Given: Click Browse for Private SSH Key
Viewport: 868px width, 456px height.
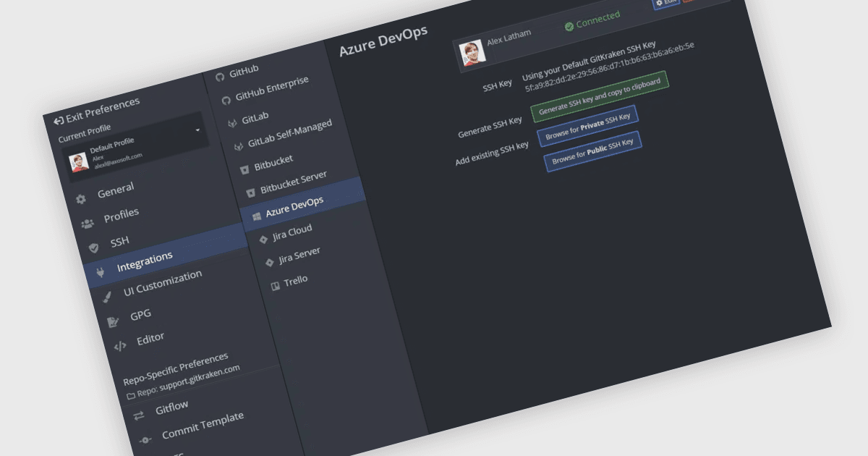Looking at the screenshot, I should (x=587, y=126).
